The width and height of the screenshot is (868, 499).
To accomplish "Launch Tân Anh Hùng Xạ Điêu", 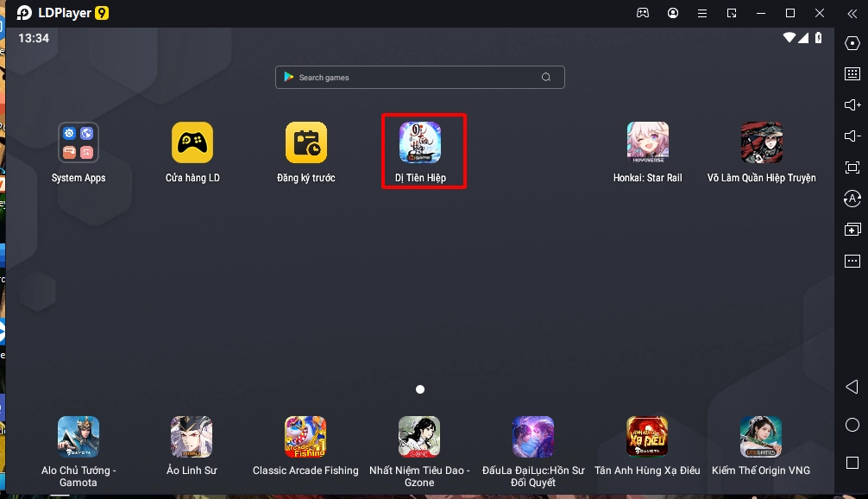I will [x=647, y=437].
